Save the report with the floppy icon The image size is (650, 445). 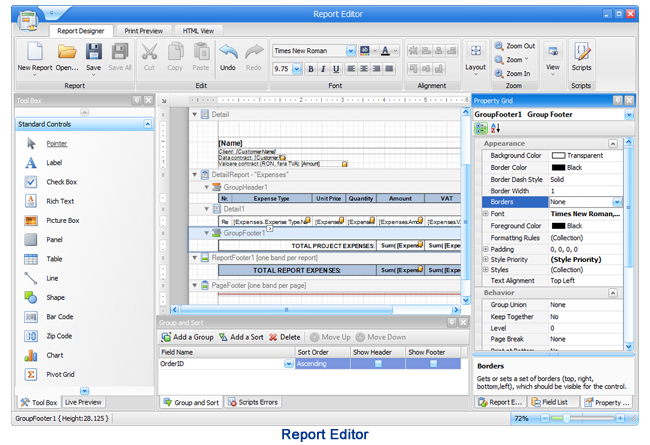[94, 52]
